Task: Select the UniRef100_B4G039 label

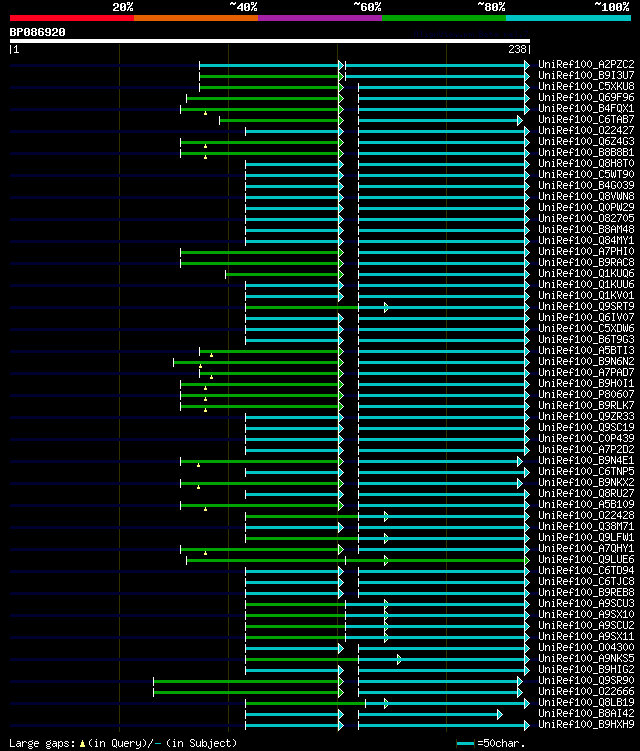Action: click(586, 185)
